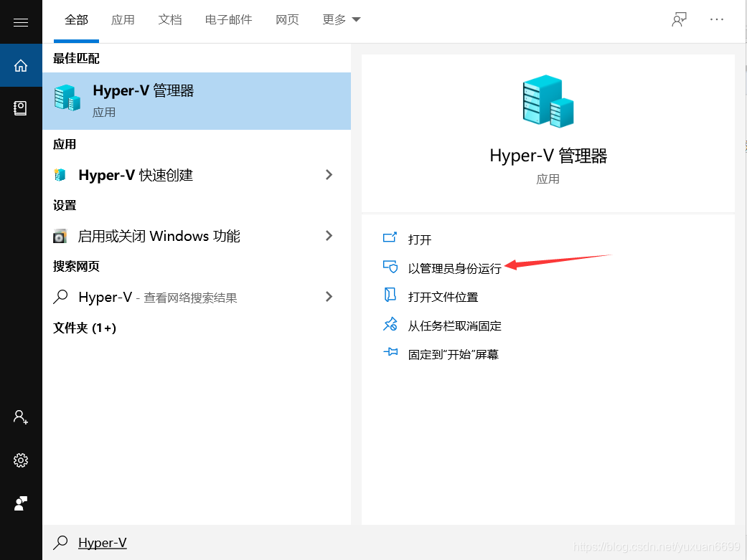Expand the Hyper-V 快速创建 chevron

(x=329, y=175)
